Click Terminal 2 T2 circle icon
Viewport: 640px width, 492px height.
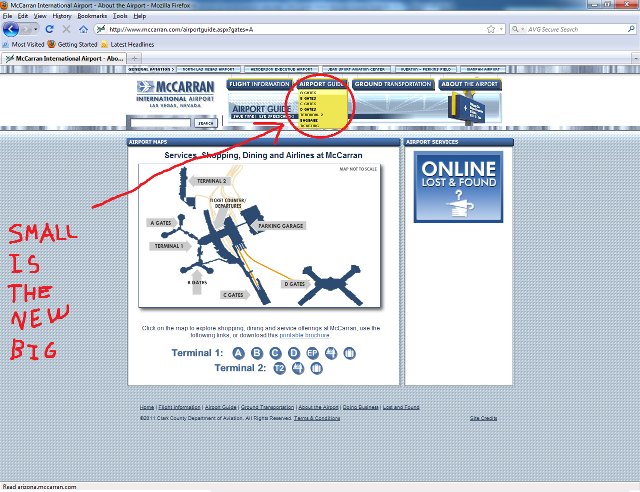click(x=280, y=368)
